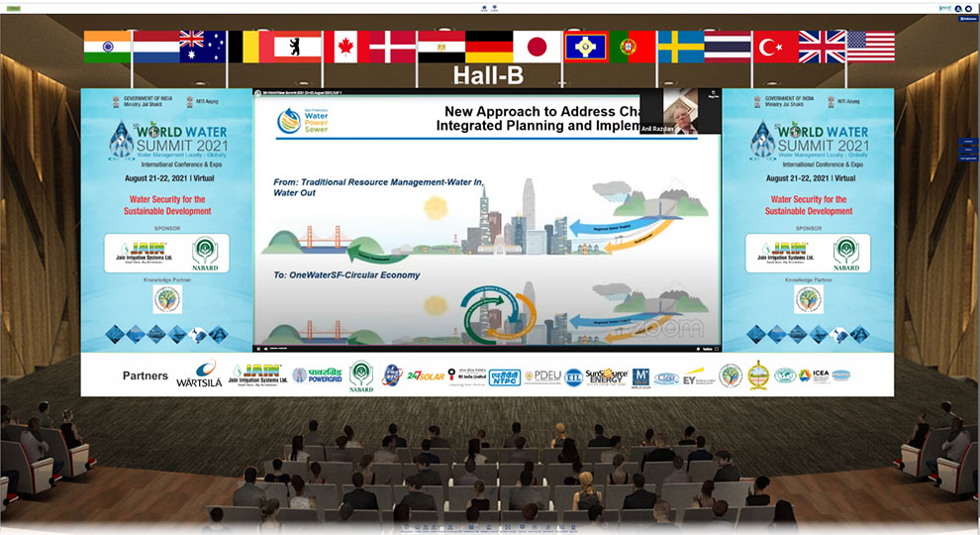Click the third blue side button on right edge
This screenshot has width=980, height=535.
click(968, 158)
